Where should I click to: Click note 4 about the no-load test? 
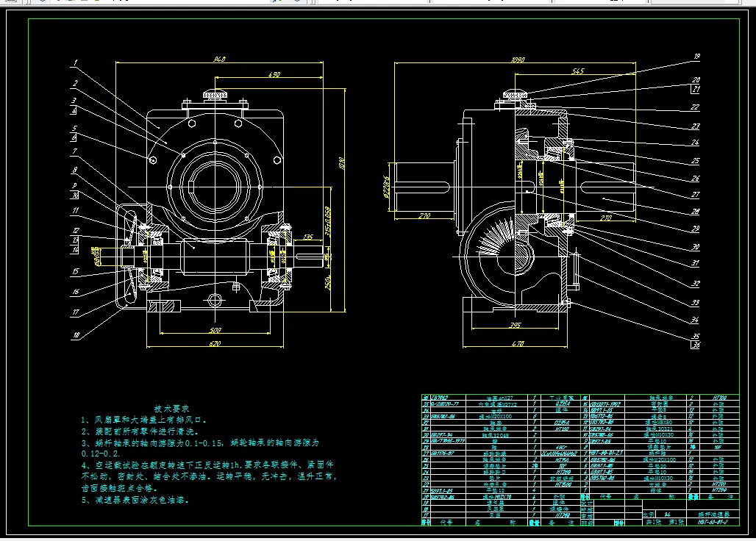point(208,476)
